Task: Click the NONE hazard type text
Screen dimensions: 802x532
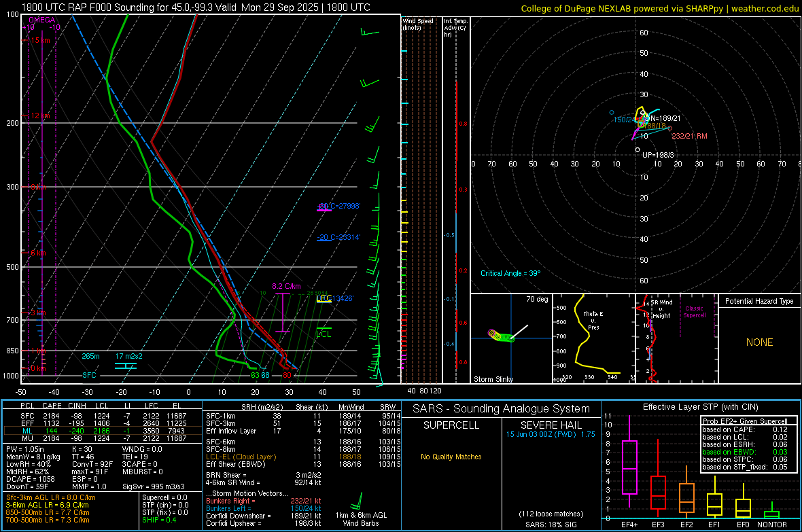Action: click(x=759, y=342)
